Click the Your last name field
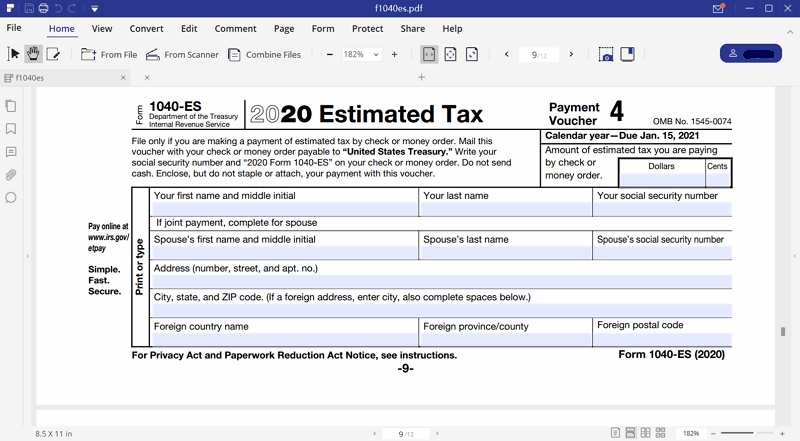800x441 pixels. pos(505,209)
